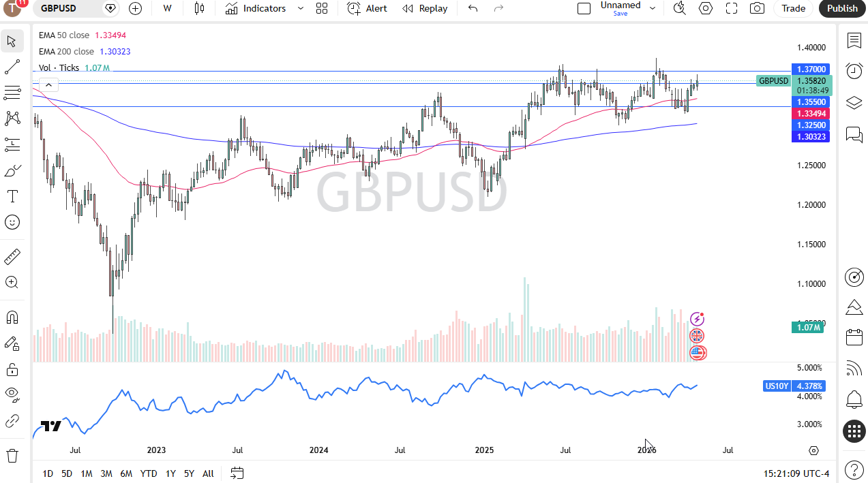Open the emoji and icons tool
Image resolution: width=868 pixels, height=483 pixels.
click(12, 222)
